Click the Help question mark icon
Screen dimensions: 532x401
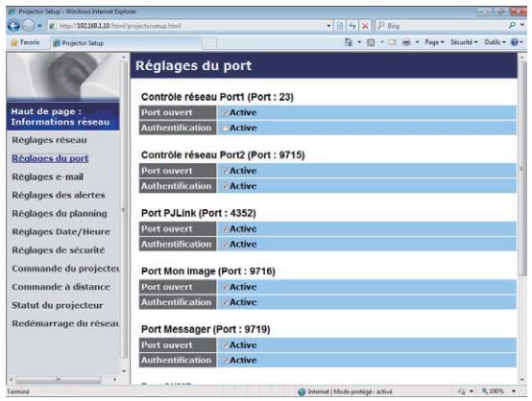pos(515,42)
